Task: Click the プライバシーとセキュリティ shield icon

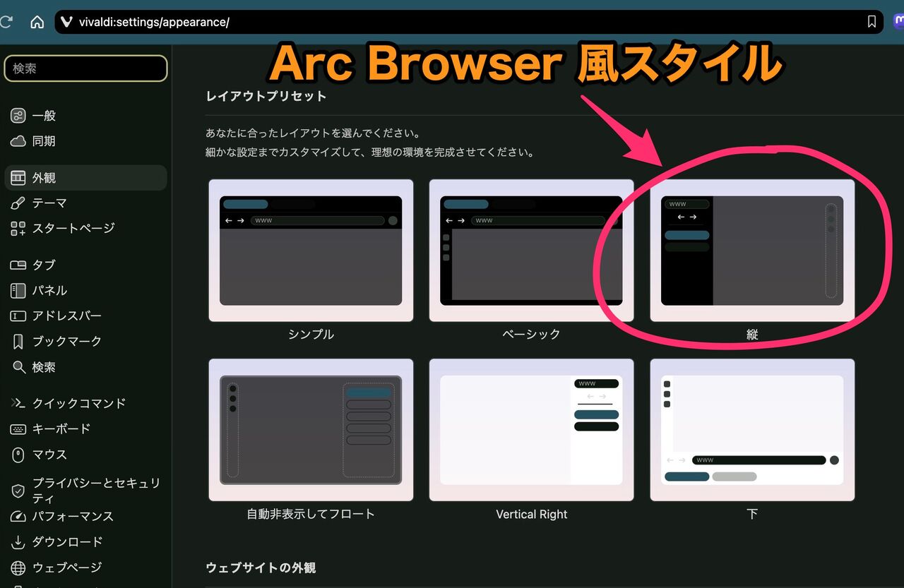Action: point(18,491)
